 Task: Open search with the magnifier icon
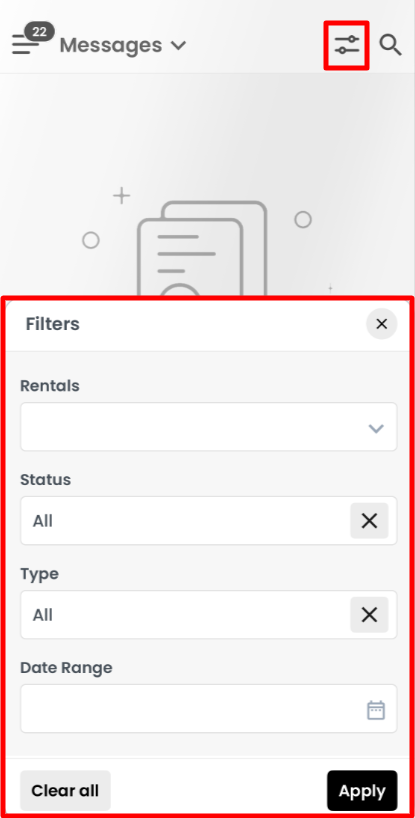(390, 45)
